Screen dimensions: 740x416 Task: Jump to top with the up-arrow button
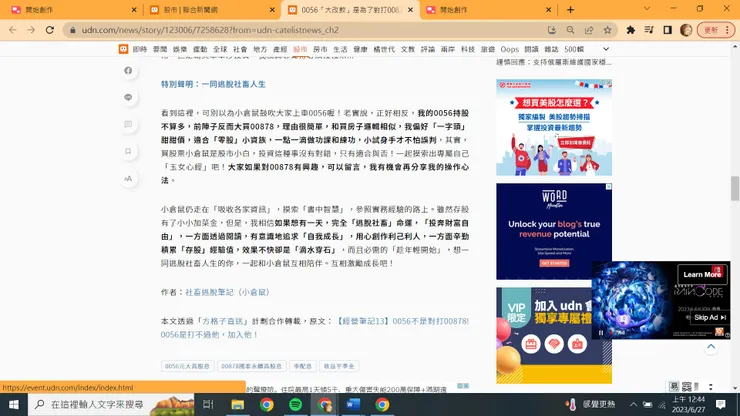(711, 347)
